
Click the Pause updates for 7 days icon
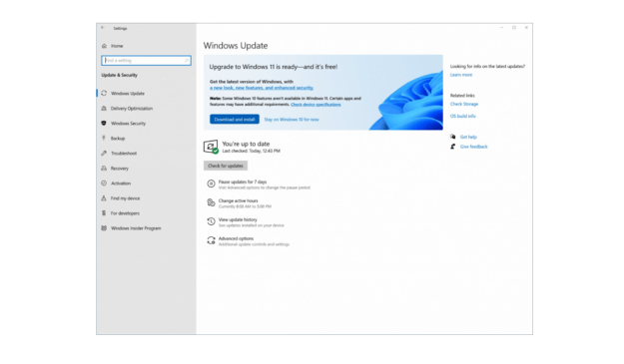coord(211,183)
